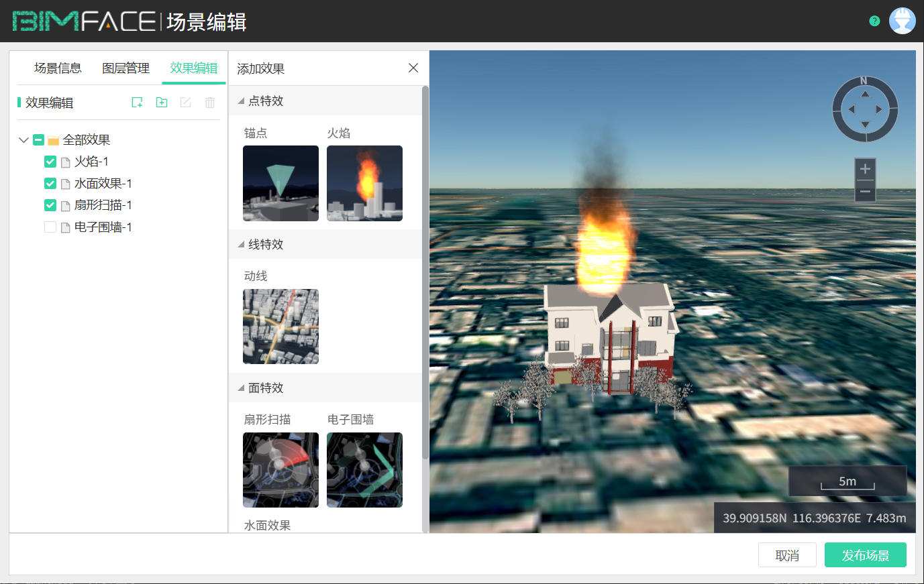Collapse the 点特效 section
Screen dimensions: 924x584
click(x=242, y=101)
